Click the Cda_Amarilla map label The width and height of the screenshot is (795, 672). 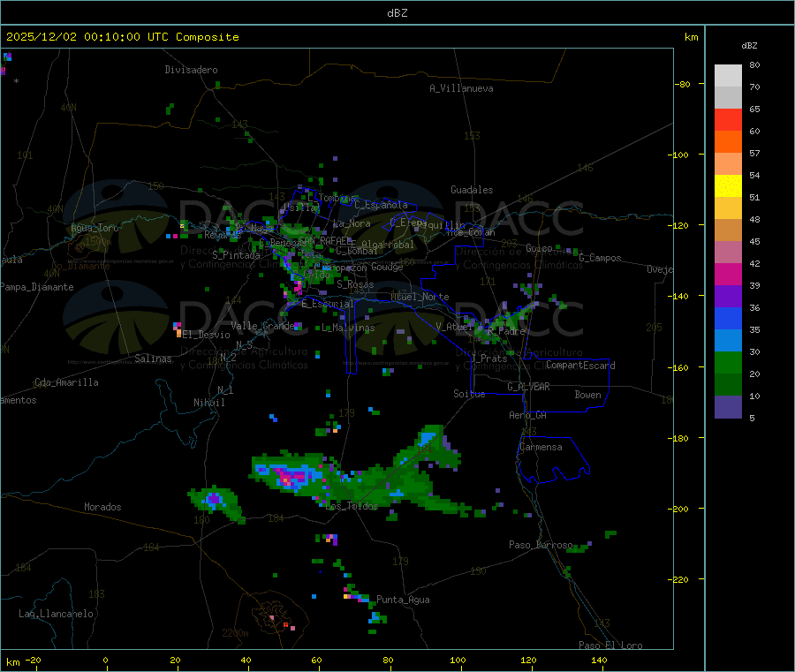click(66, 382)
